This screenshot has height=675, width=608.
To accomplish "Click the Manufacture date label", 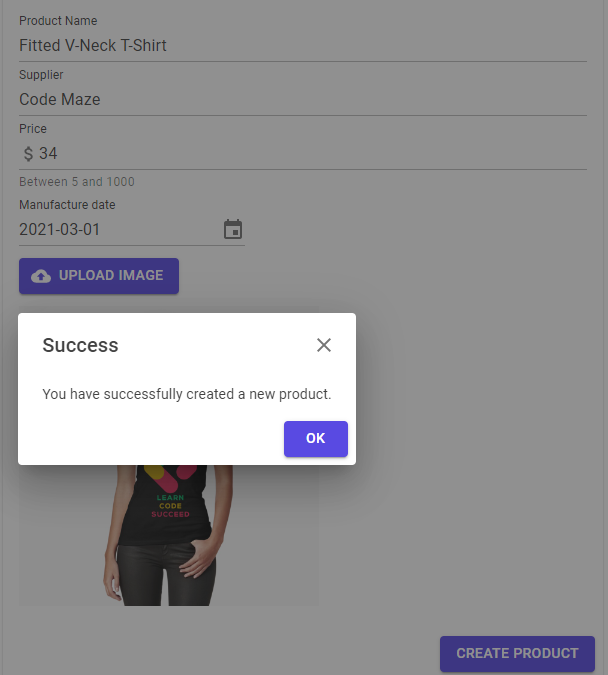I will [x=67, y=205].
